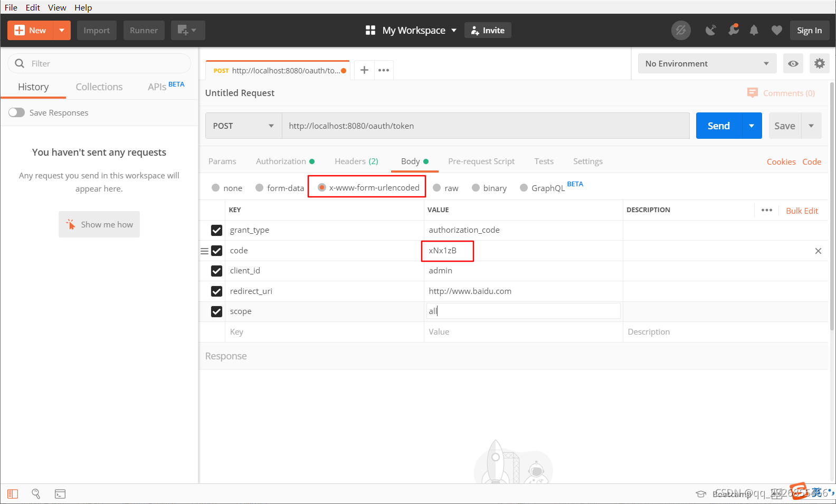836x504 pixels.
Task: Open the Authorization tab
Action: coord(285,161)
